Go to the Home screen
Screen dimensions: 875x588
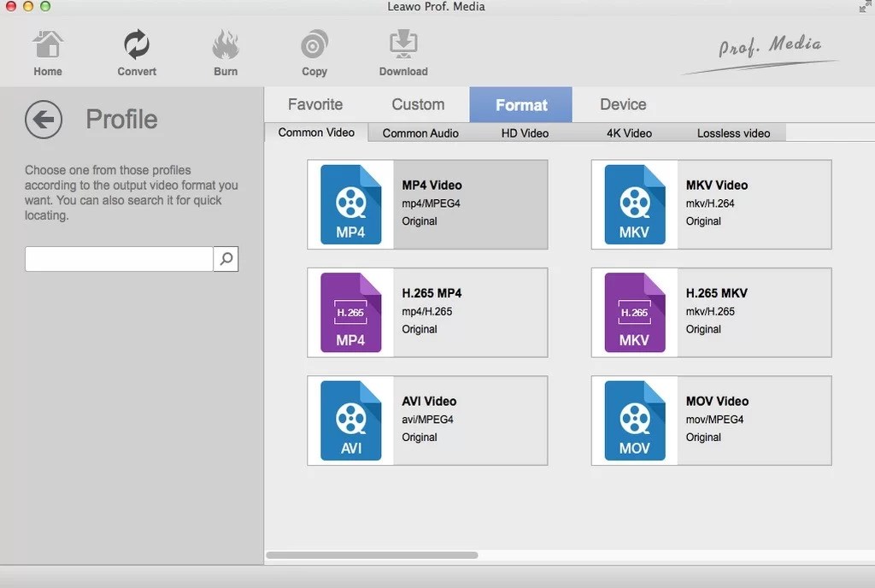[x=47, y=51]
